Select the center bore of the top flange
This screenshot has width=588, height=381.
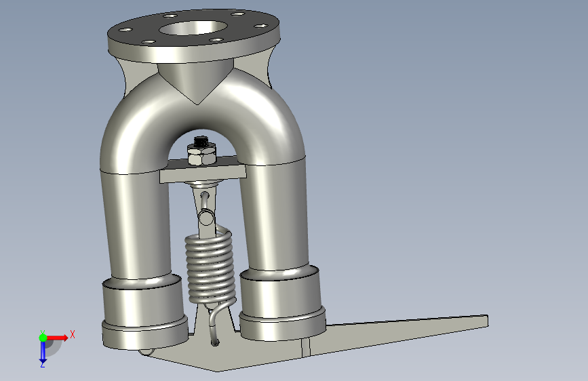click(x=193, y=28)
